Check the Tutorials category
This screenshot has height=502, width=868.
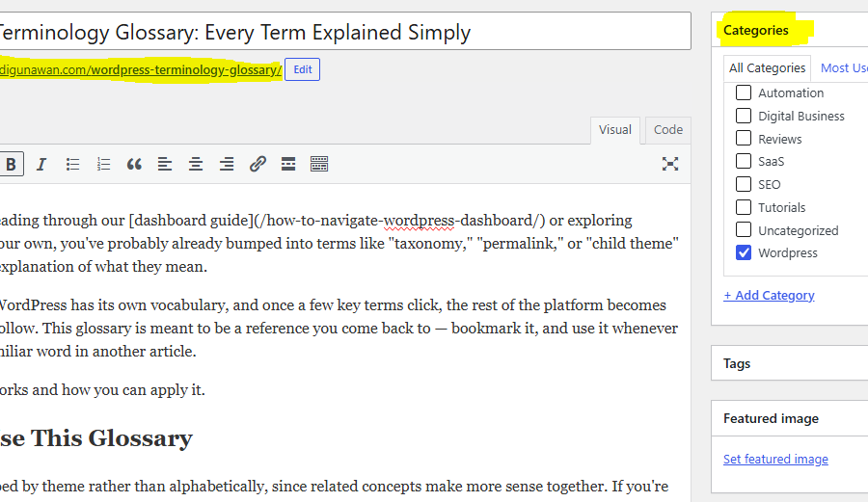point(744,207)
